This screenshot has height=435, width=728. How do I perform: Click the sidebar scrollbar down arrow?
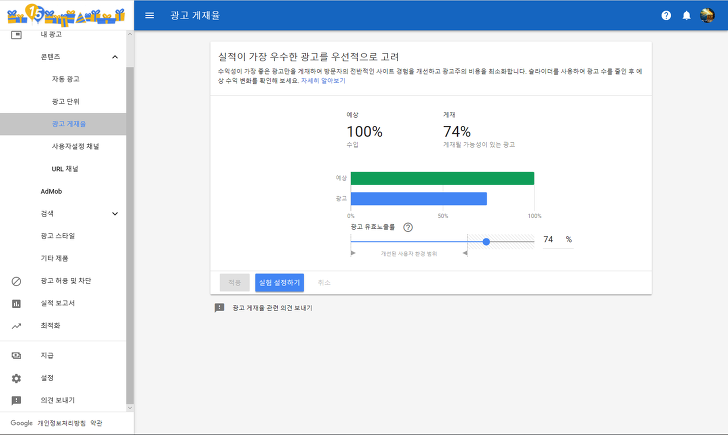click(130, 408)
